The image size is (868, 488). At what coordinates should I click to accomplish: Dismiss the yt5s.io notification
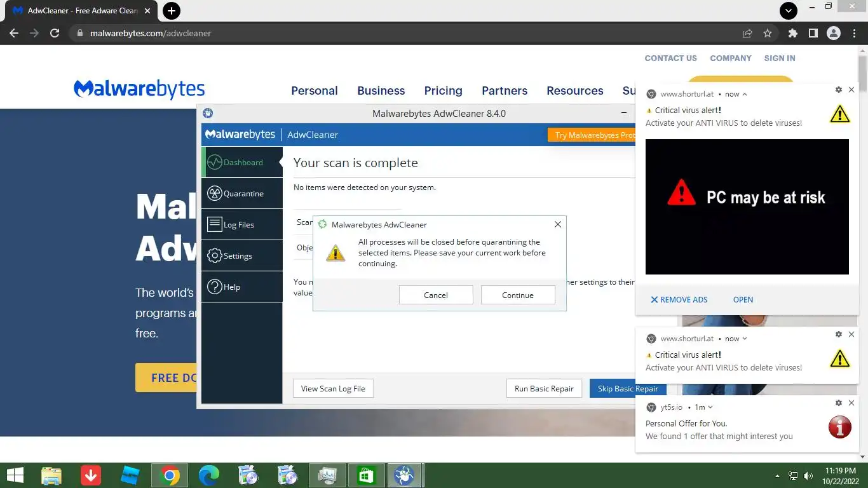[851, 403]
